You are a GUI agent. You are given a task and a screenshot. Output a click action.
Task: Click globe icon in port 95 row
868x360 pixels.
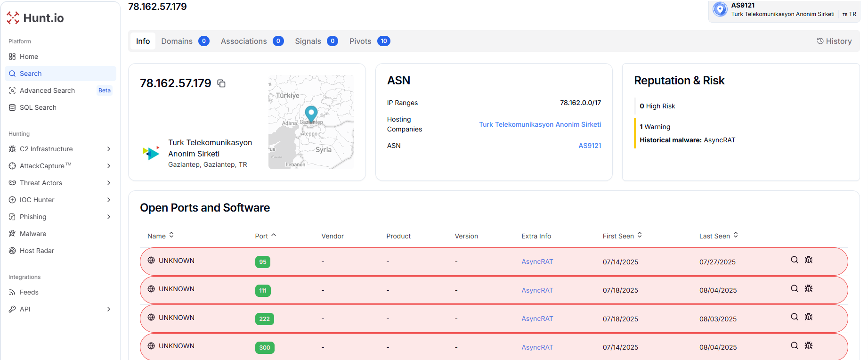pos(151,260)
